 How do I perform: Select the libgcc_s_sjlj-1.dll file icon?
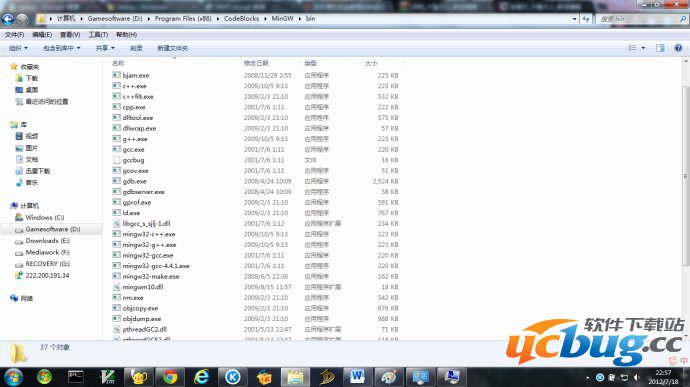(x=116, y=223)
